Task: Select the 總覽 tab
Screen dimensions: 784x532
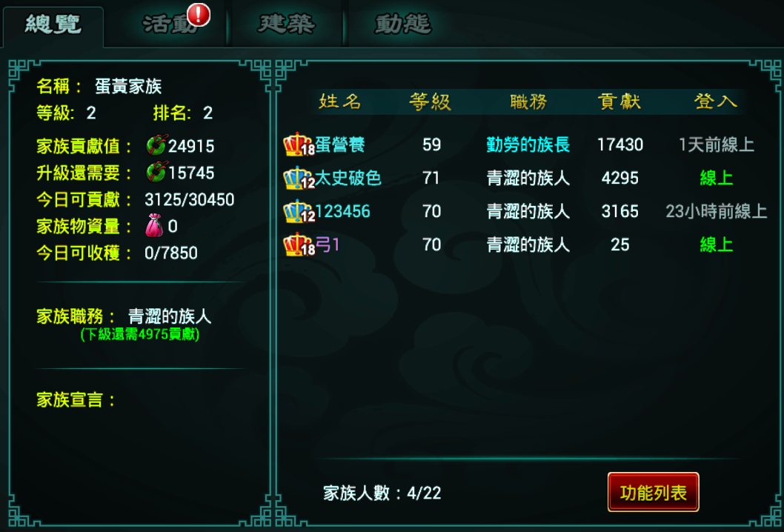Action: click(53, 24)
